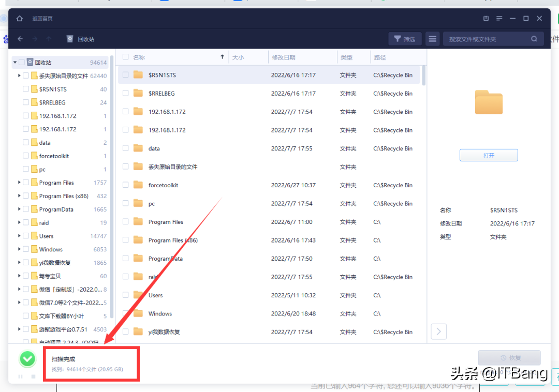Check the $R5N1STS folder row checkbox
The image size is (559, 392).
tap(125, 75)
